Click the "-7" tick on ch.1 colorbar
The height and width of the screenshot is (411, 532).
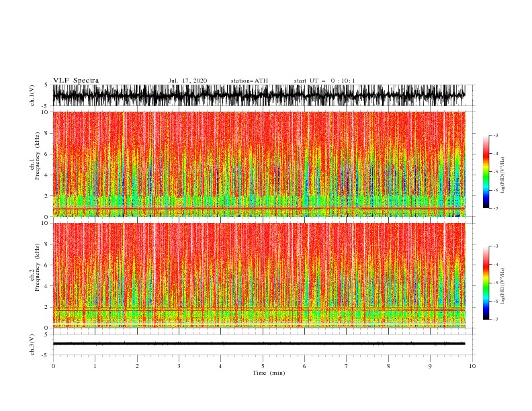tap(496, 208)
